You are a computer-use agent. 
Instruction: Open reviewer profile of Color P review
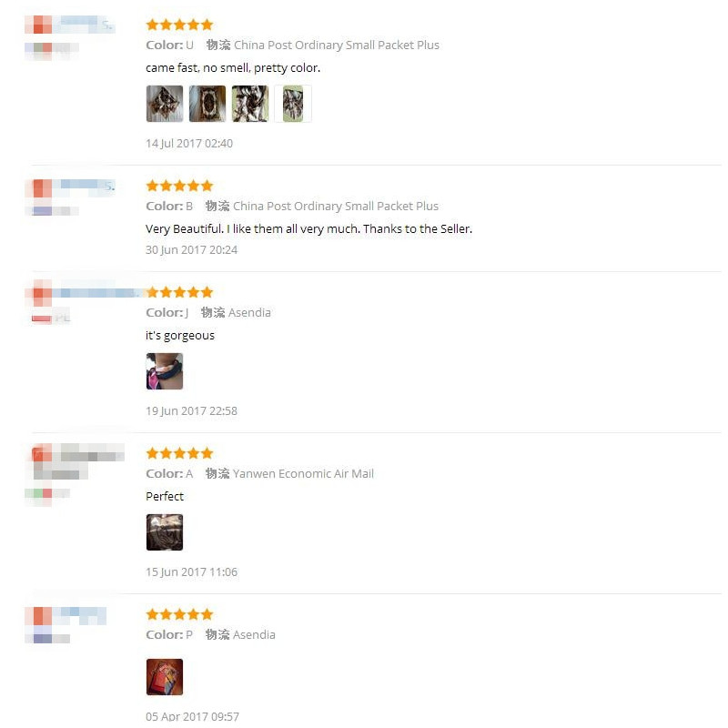point(66,616)
